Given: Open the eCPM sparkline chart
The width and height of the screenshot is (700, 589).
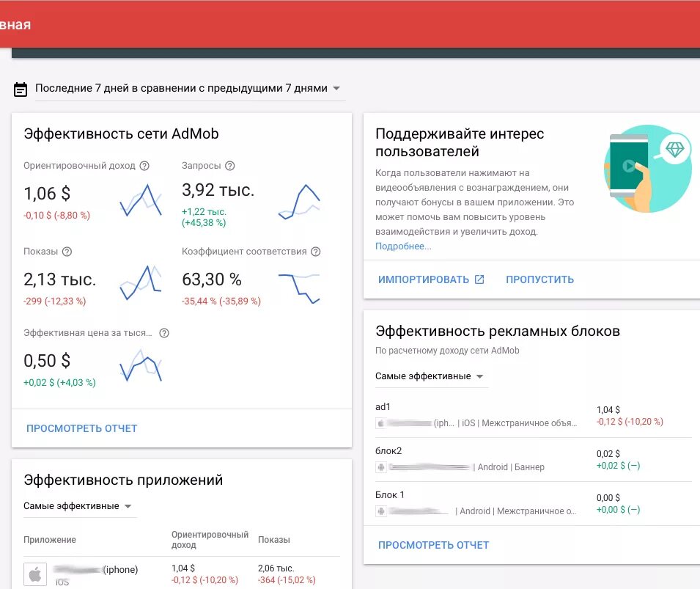Looking at the screenshot, I should 141,365.
